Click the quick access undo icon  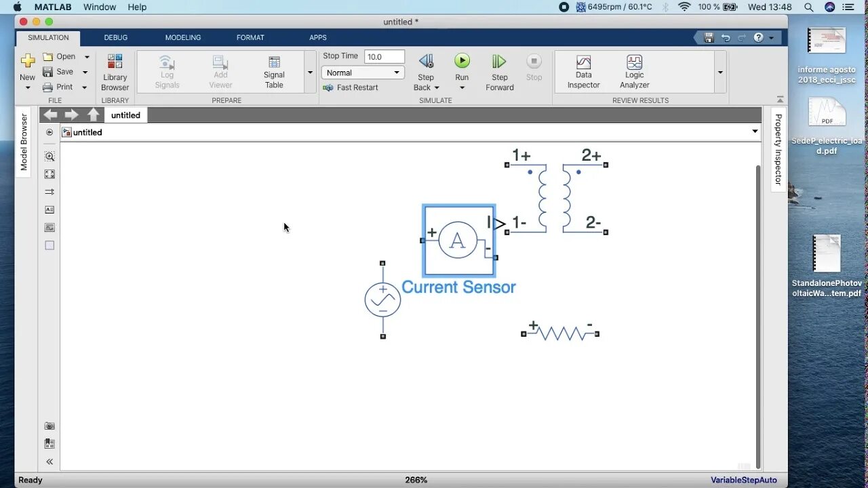(726, 38)
